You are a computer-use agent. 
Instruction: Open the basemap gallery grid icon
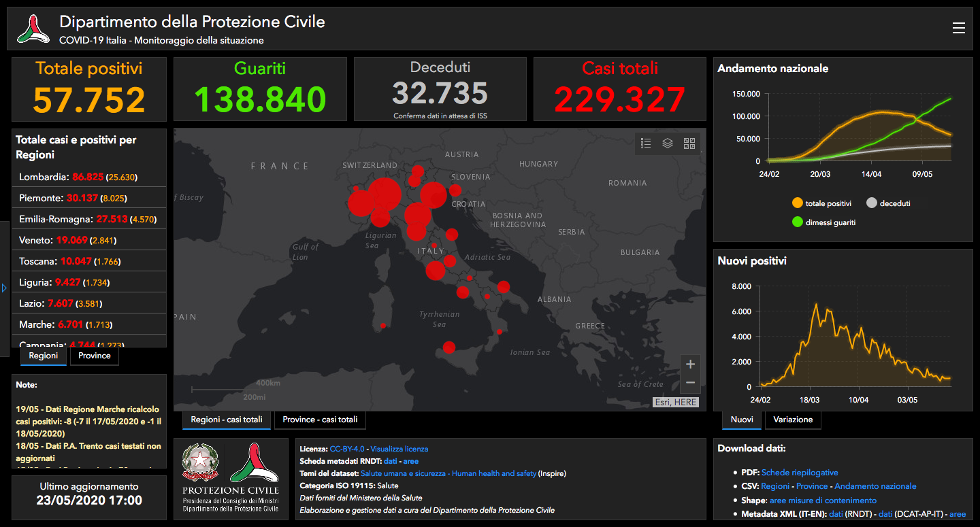click(689, 143)
